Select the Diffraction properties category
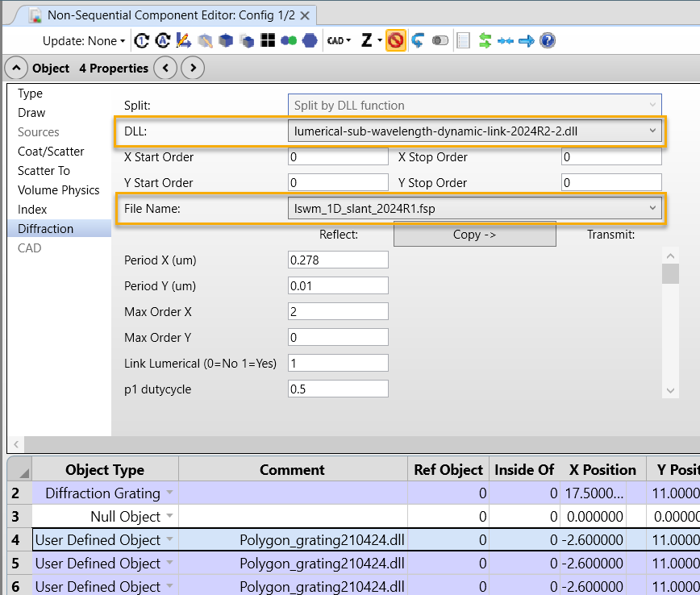 pos(60,228)
